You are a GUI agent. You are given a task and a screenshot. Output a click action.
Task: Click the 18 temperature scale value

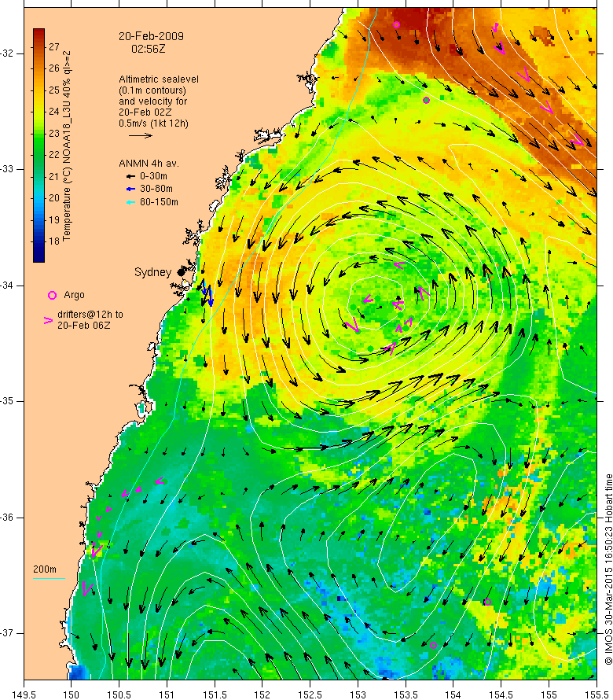(x=54, y=241)
